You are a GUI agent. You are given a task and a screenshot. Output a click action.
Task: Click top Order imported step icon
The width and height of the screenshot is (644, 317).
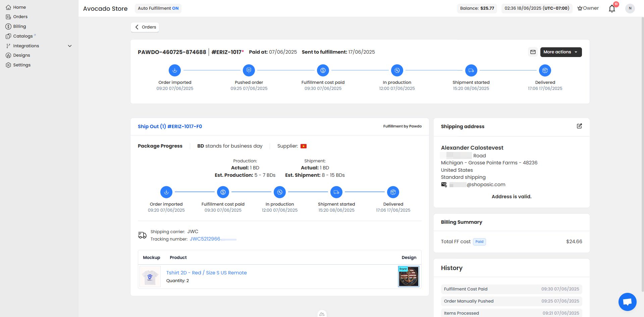(175, 70)
